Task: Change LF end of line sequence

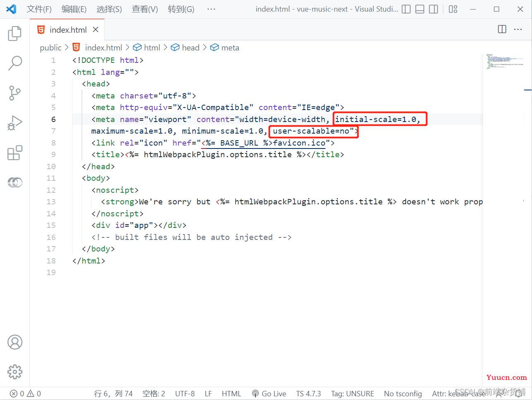Action: [208, 394]
